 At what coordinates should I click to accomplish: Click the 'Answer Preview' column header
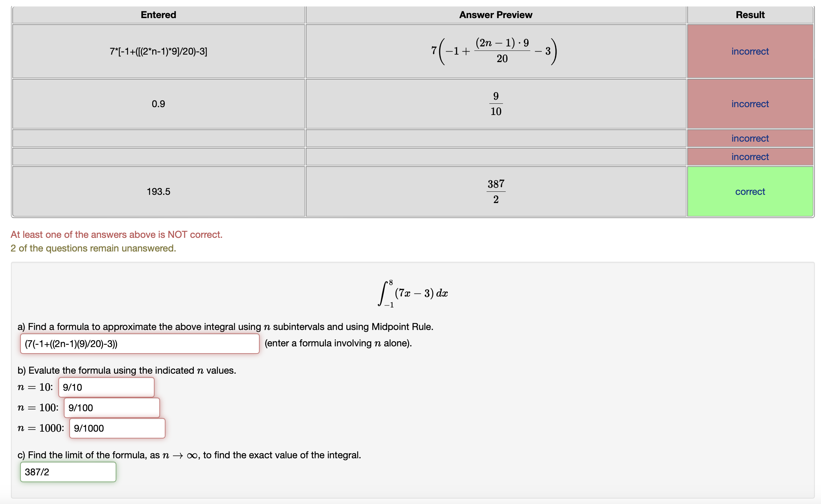(x=495, y=15)
